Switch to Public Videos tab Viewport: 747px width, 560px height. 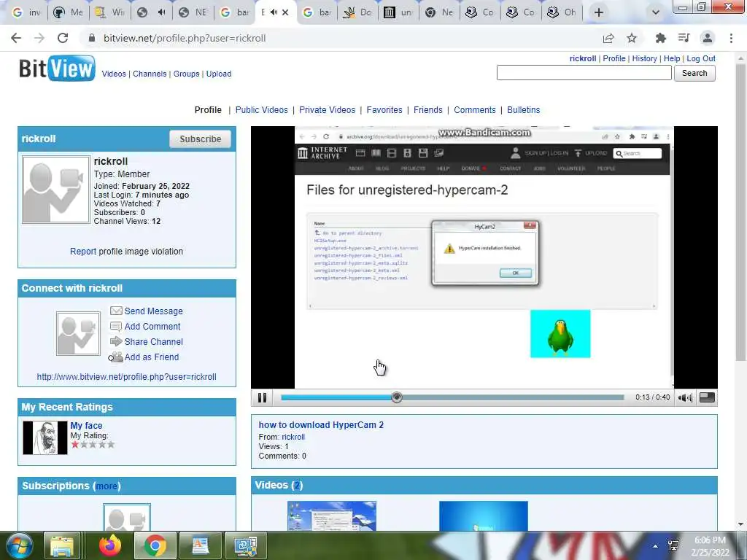click(262, 110)
